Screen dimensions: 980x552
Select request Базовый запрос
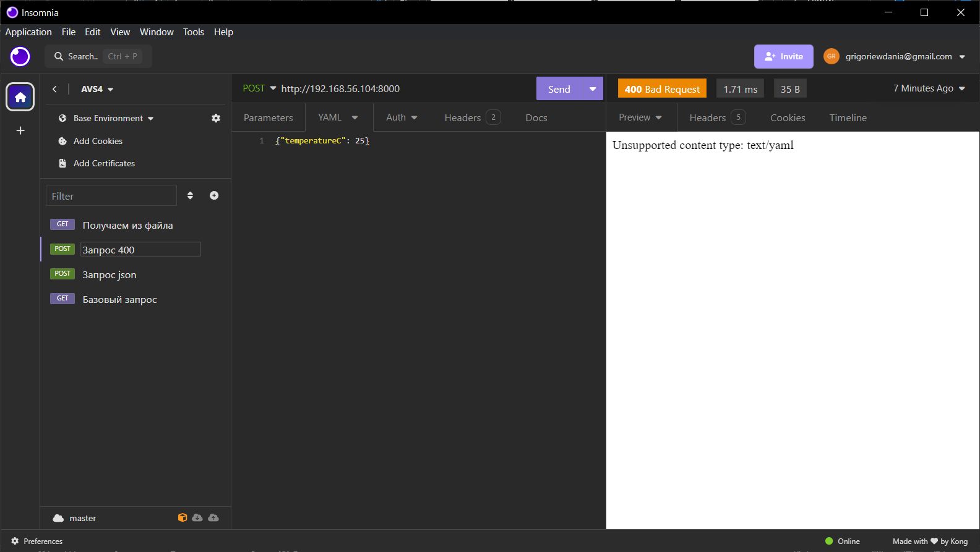(x=119, y=299)
